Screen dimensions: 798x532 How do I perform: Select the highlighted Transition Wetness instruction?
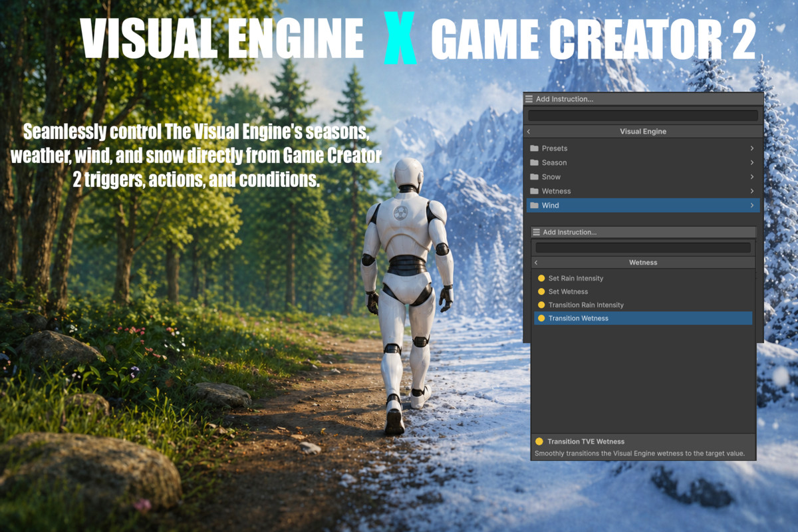pyautogui.click(x=643, y=318)
